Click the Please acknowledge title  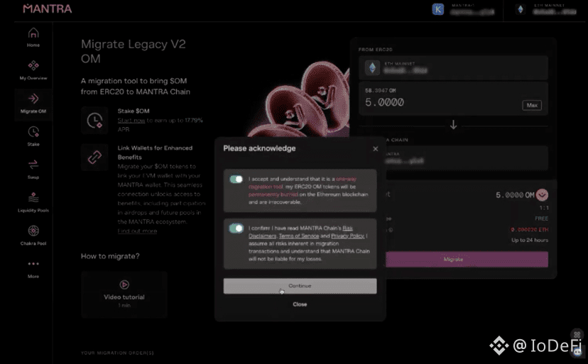click(x=259, y=148)
